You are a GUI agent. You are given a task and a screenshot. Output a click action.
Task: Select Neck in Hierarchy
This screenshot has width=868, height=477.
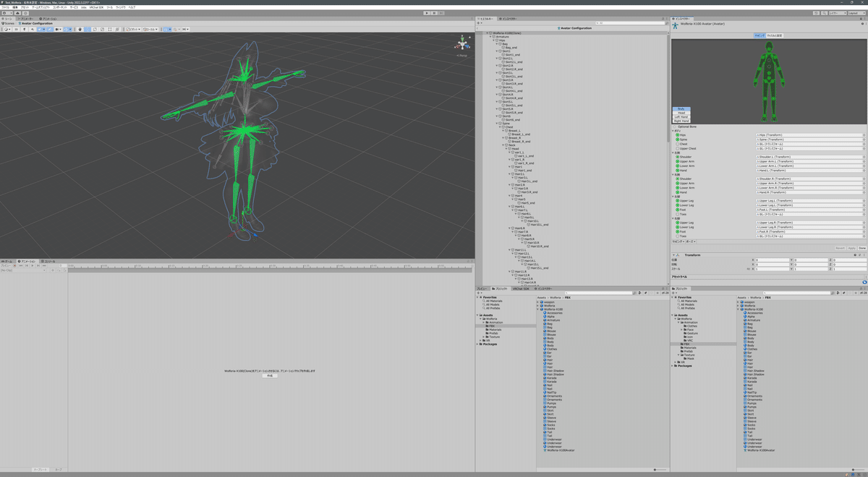(x=511, y=145)
